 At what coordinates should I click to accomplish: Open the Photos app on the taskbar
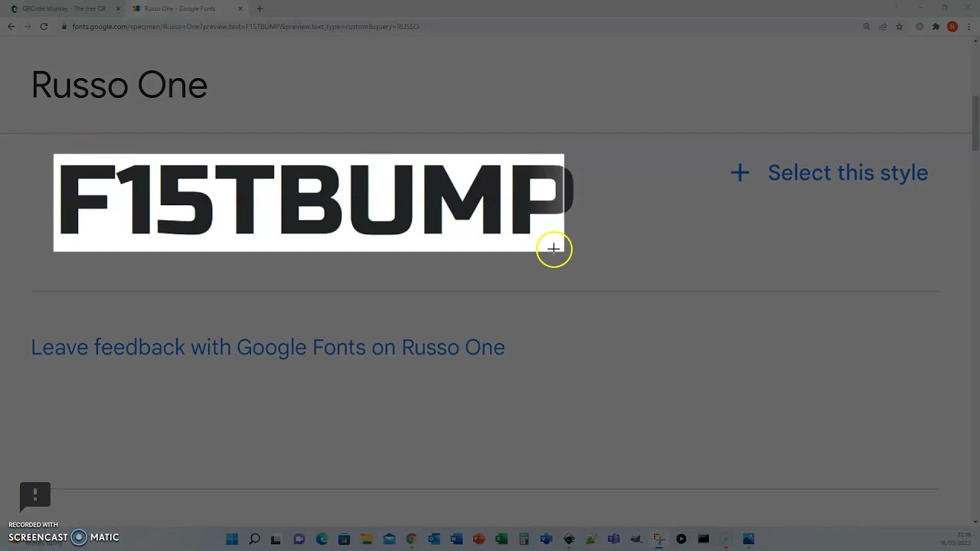click(x=748, y=540)
